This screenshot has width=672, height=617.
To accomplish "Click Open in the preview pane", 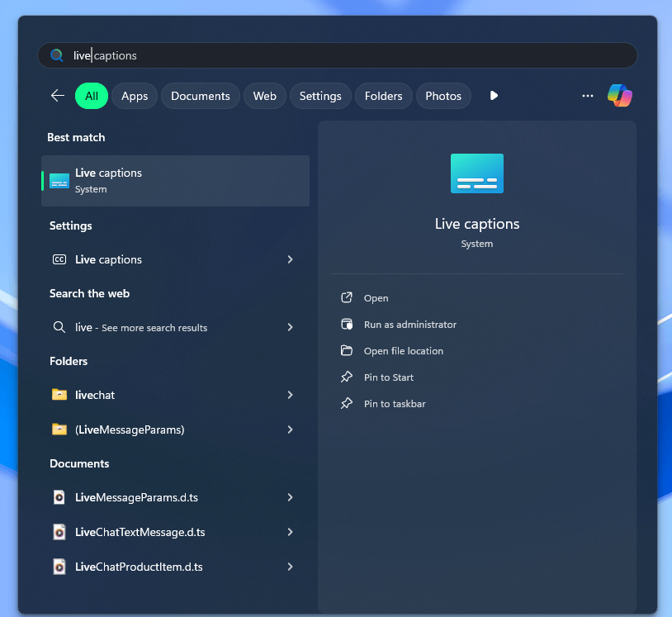I will point(376,298).
